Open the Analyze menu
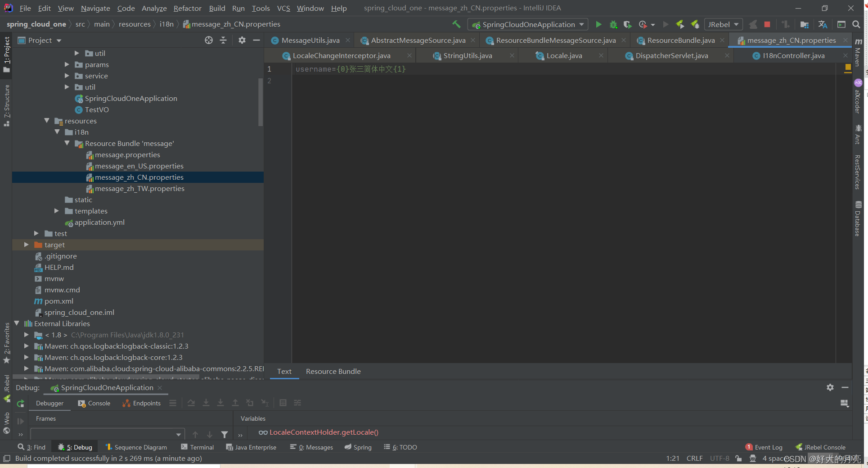Viewport: 868px width, 468px height. (x=154, y=8)
